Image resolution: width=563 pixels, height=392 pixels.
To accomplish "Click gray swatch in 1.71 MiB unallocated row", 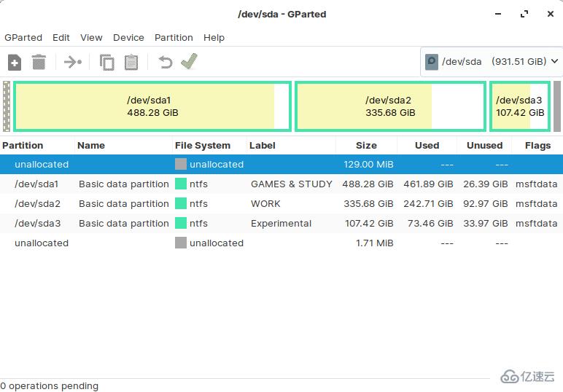I will (181, 243).
